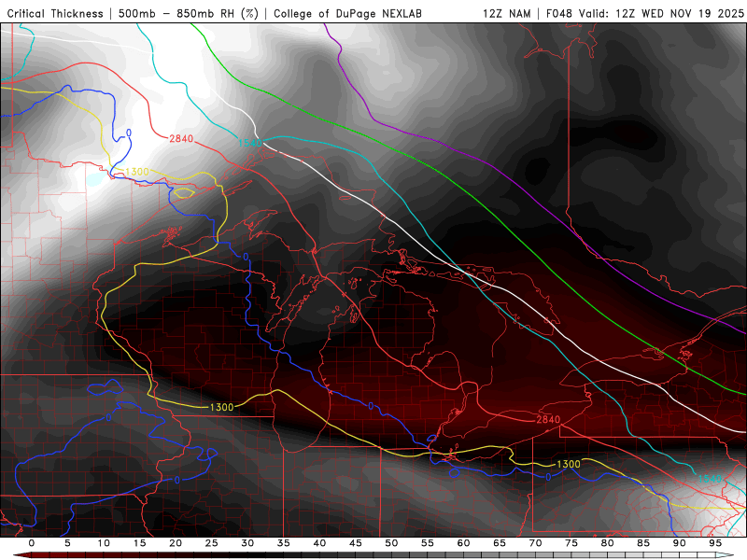Click the colorbar tick label "50"
The height and width of the screenshot is (560, 747).
(391, 543)
